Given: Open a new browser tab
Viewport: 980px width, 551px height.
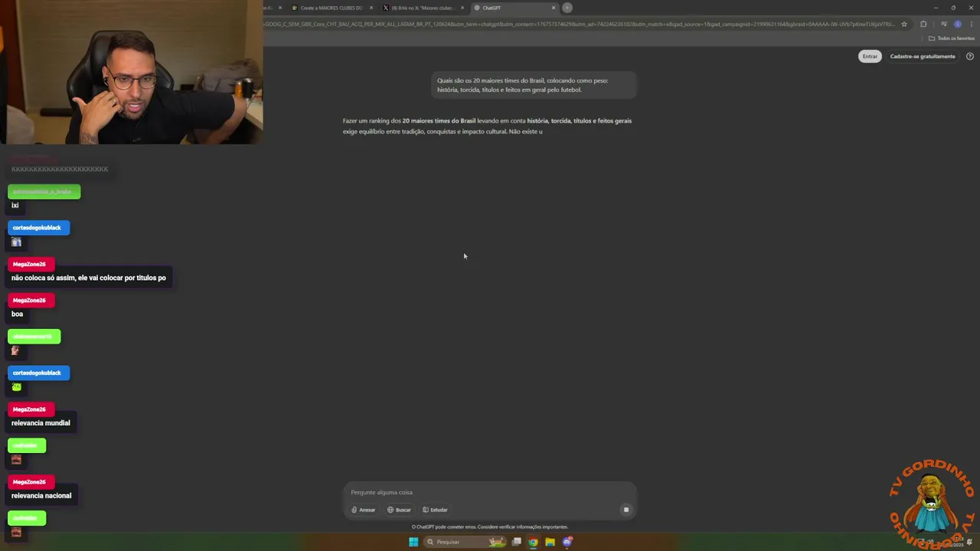Looking at the screenshot, I should coord(567,8).
